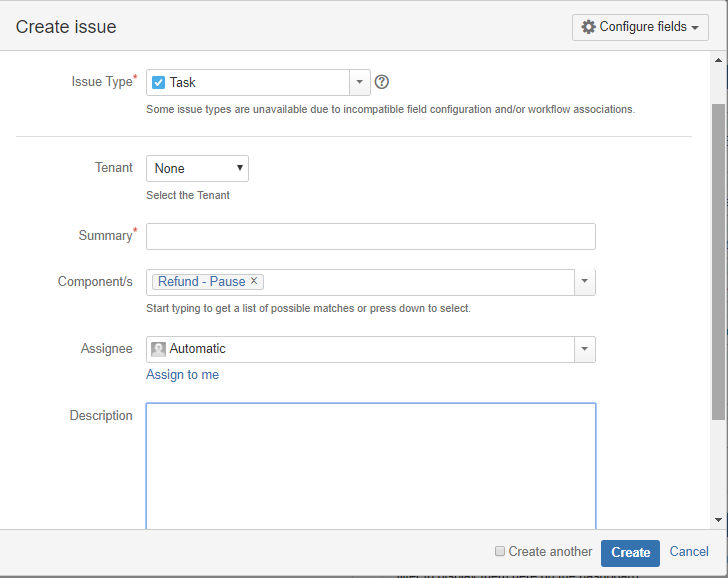Image resolution: width=728 pixels, height=578 pixels.
Task: Click the dialog's vertical scrollbar thumb
Action: pos(718,260)
